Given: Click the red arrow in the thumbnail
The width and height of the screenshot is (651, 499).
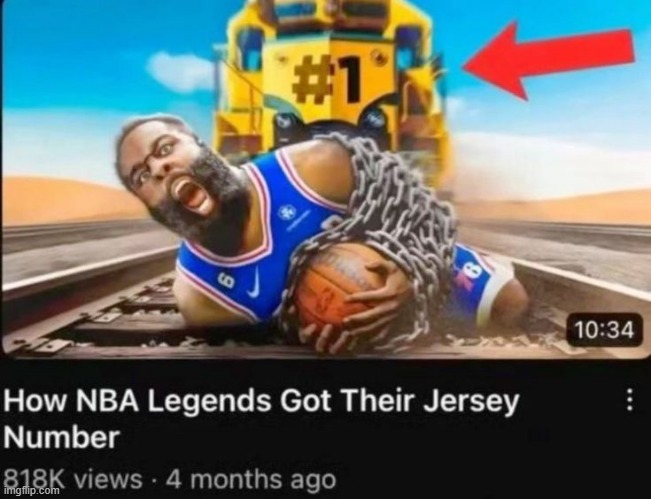Looking at the screenshot, I should [x=549, y=61].
